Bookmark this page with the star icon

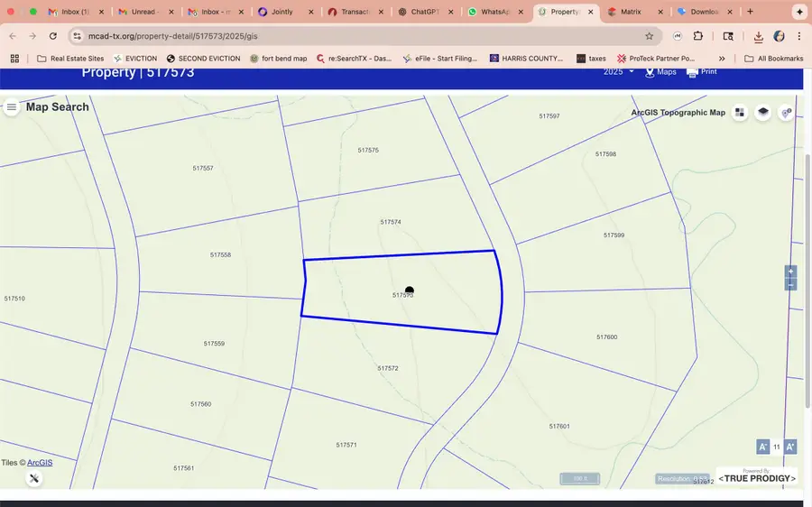649,36
